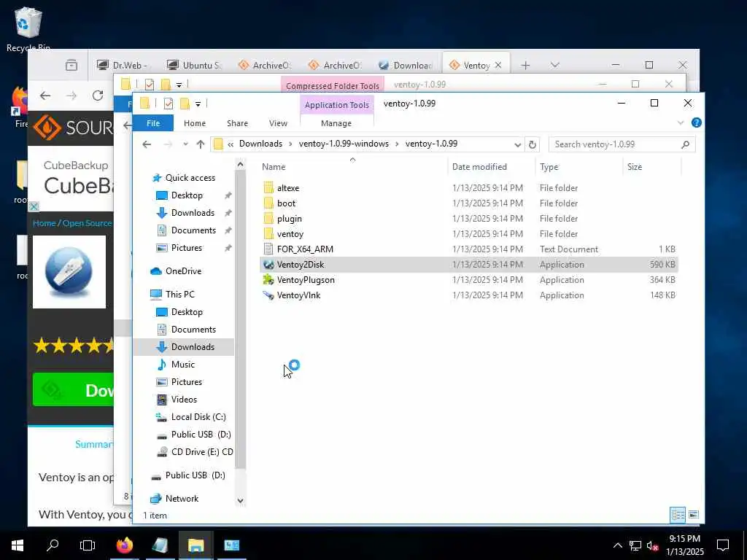Open Explorer help question mark icon
747x560 pixels.
tap(697, 122)
